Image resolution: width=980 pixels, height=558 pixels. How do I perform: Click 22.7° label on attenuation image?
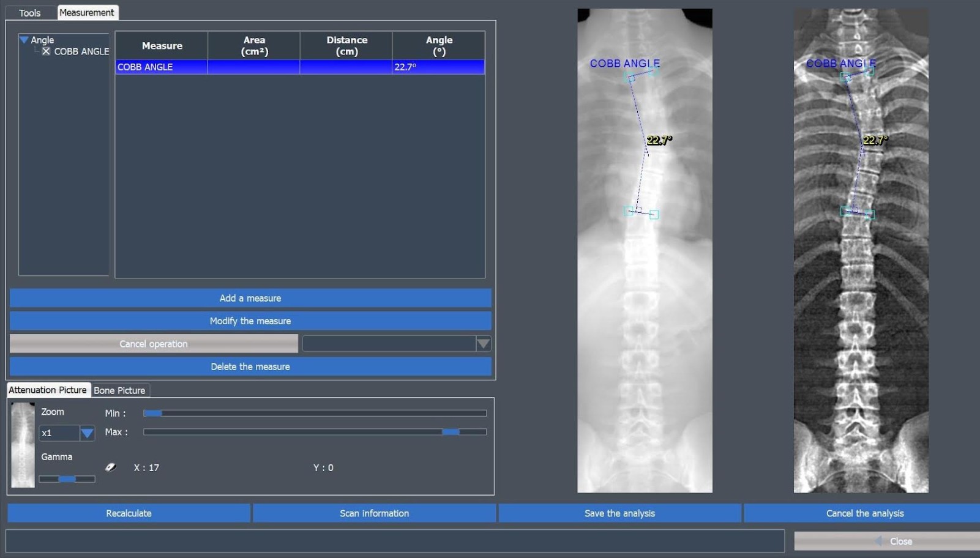pyautogui.click(x=659, y=140)
